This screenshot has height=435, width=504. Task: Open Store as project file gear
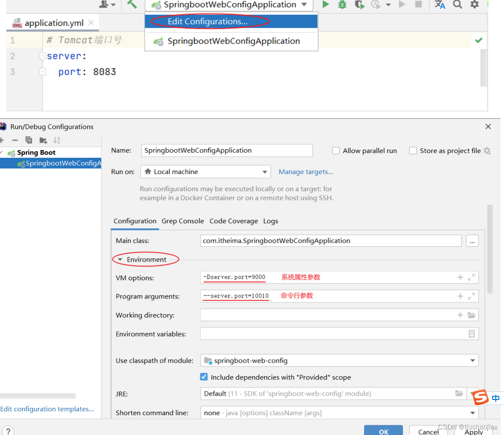(487, 150)
